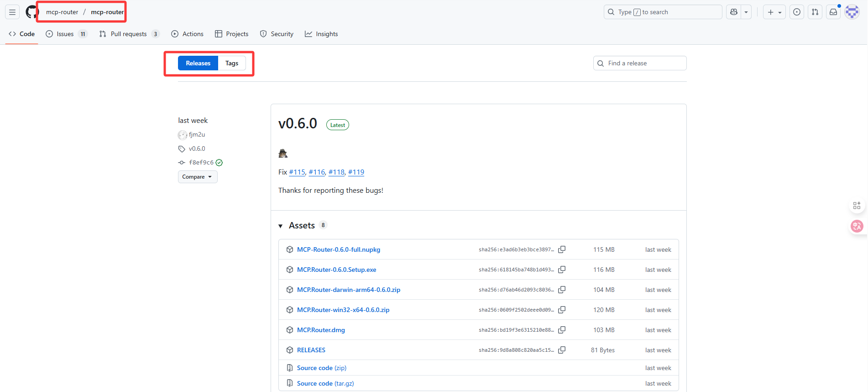868x392 pixels.
Task: Select the Releases toggle button
Action: [198, 63]
